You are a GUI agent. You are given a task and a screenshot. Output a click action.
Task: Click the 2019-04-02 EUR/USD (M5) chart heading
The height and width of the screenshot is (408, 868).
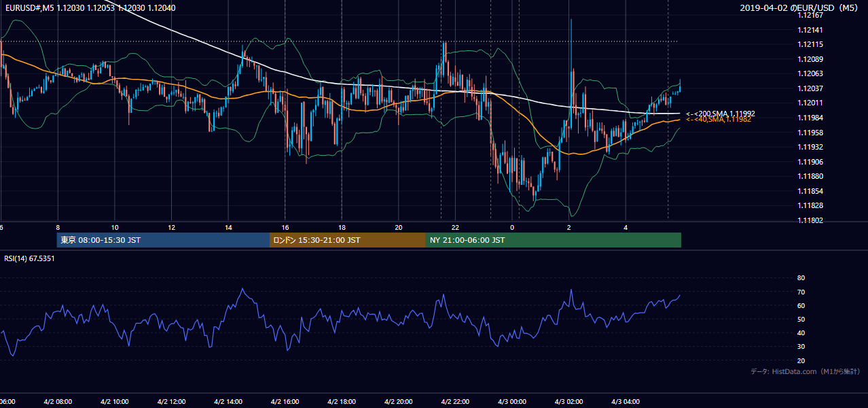(799, 7)
